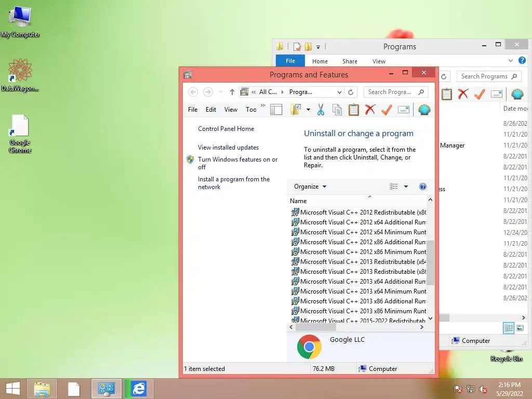
Task: Click the details view button in Programs window
Action: 509,328
